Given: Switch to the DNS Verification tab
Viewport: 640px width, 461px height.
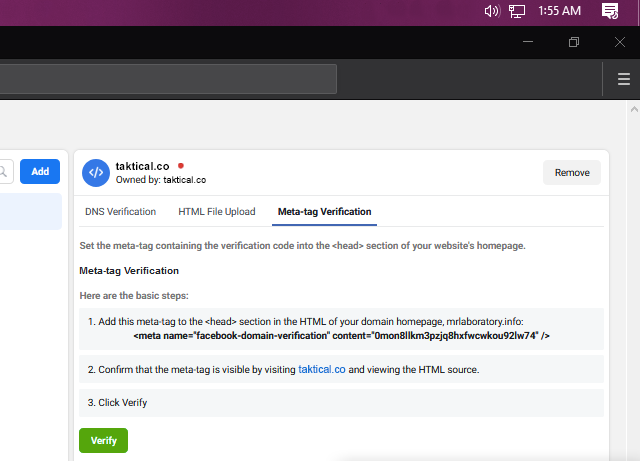Looking at the screenshot, I should point(120,212).
